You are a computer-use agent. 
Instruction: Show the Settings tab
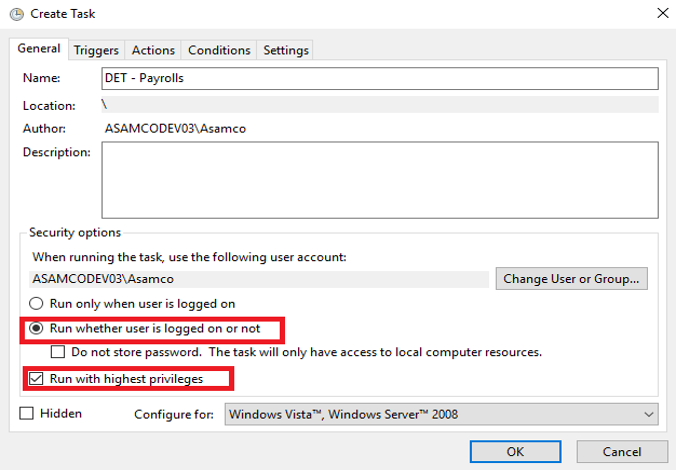click(x=286, y=50)
